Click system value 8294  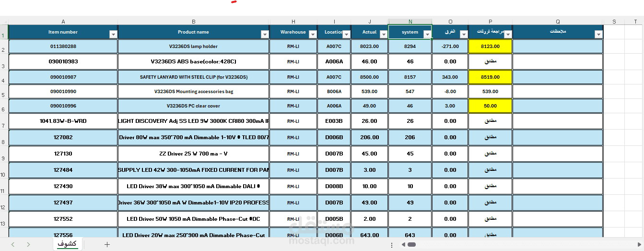(x=410, y=47)
